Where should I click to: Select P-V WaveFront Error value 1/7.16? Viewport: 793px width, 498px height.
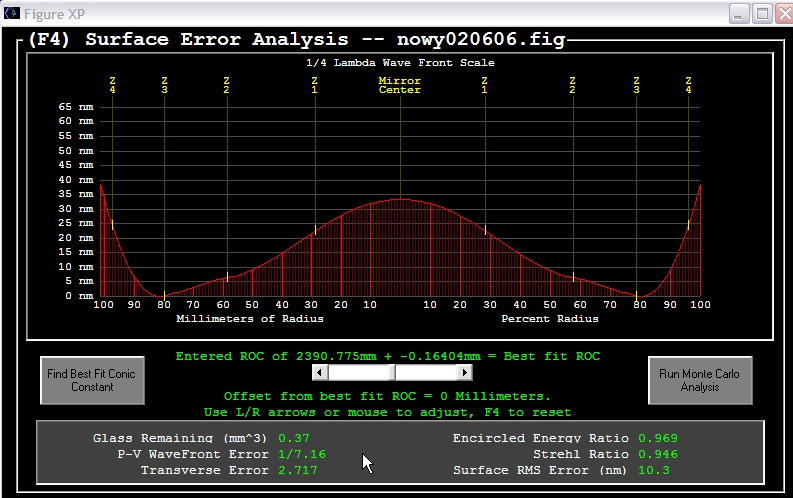tap(302, 454)
